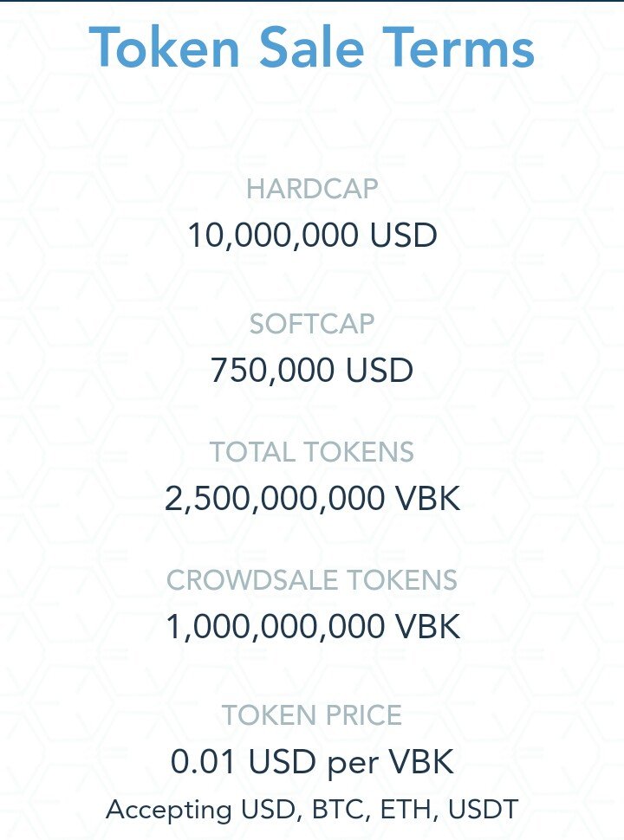Select the CROWDSALE TOKENS label
The image size is (624, 840).
312,579
